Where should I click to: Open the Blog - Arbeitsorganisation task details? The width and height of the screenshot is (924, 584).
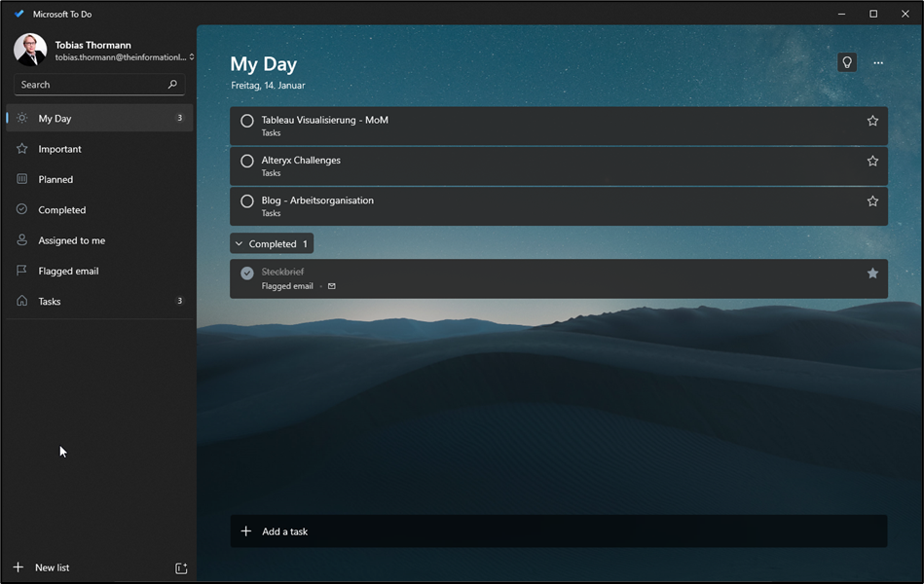point(559,205)
